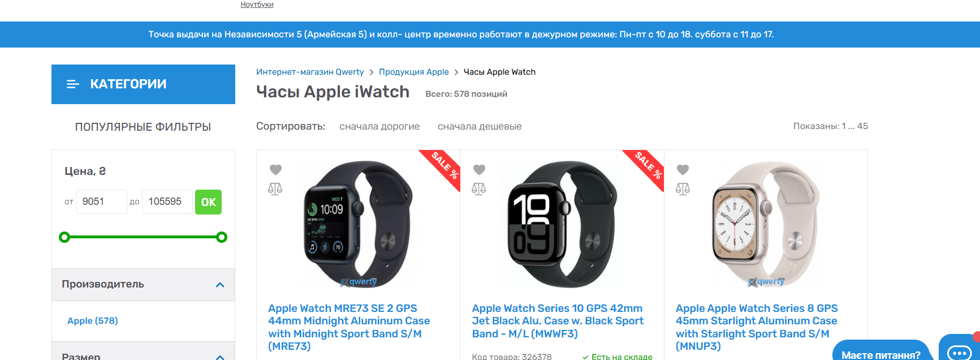Filter by manufacturer Apple (578)
Screen dimensions: 980x360
point(93,320)
